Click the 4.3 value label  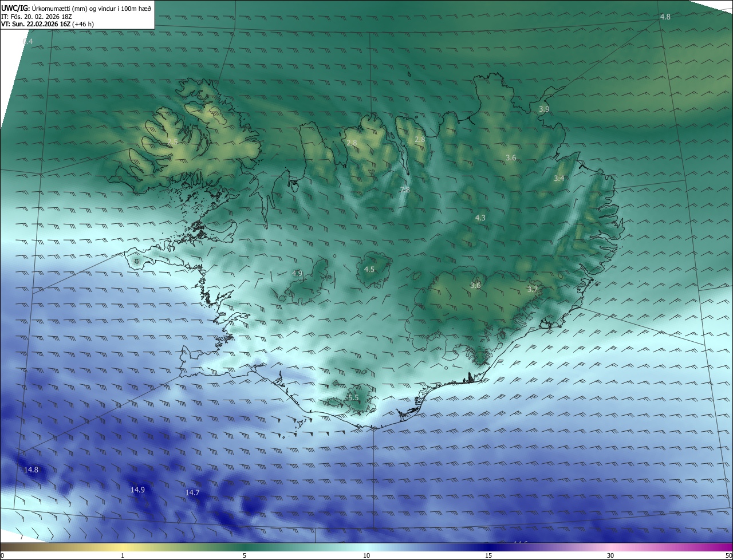pos(480,218)
